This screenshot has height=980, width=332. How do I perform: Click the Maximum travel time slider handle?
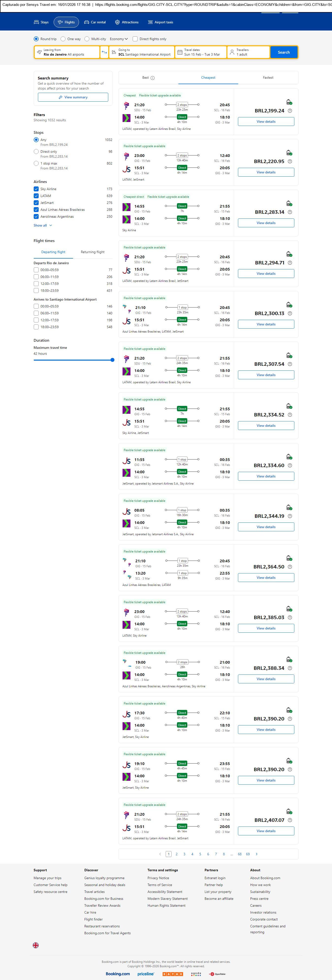112,360
